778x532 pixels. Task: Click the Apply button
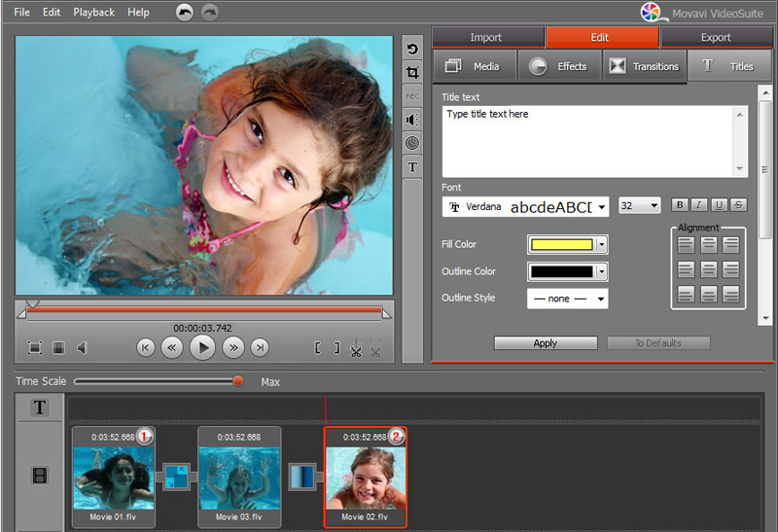546,343
